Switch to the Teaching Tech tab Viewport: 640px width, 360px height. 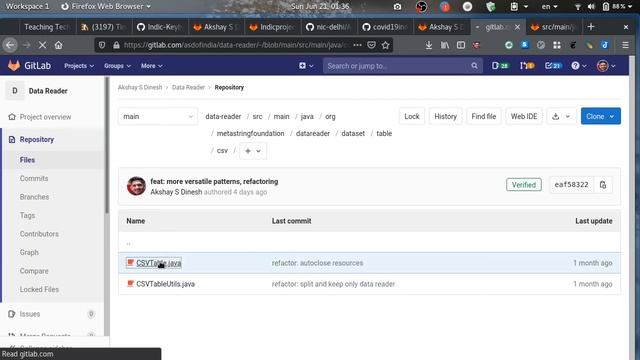(x=47, y=27)
